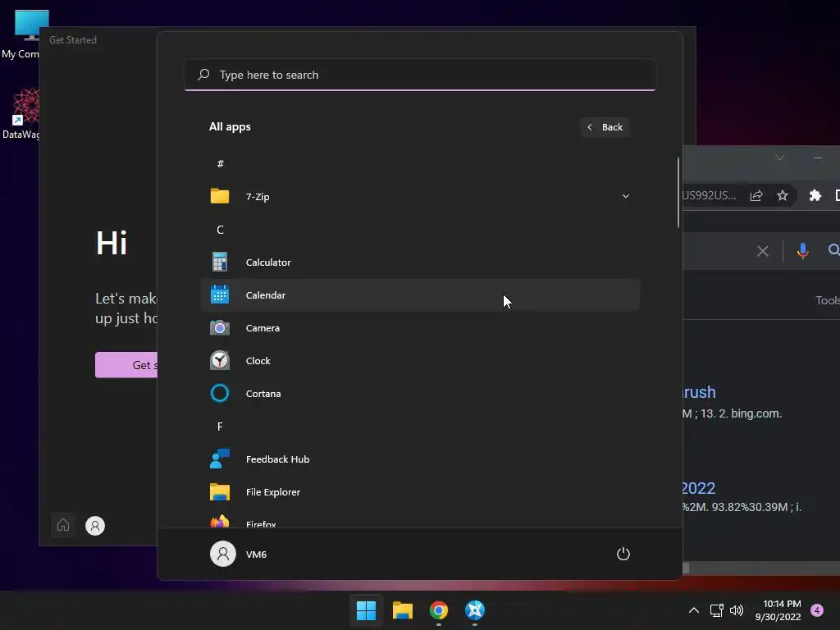
Task: Open the VM6 user account avatar
Action: [223, 554]
